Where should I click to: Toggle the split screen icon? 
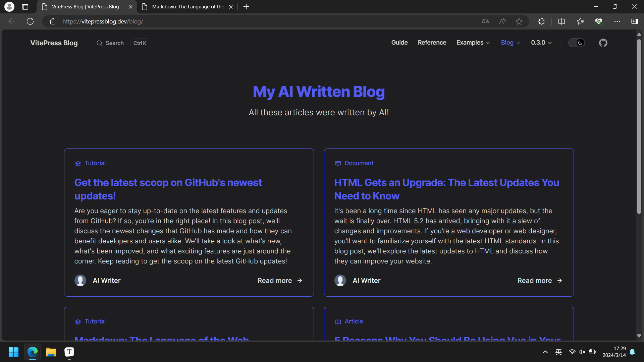pyautogui.click(x=561, y=21)
